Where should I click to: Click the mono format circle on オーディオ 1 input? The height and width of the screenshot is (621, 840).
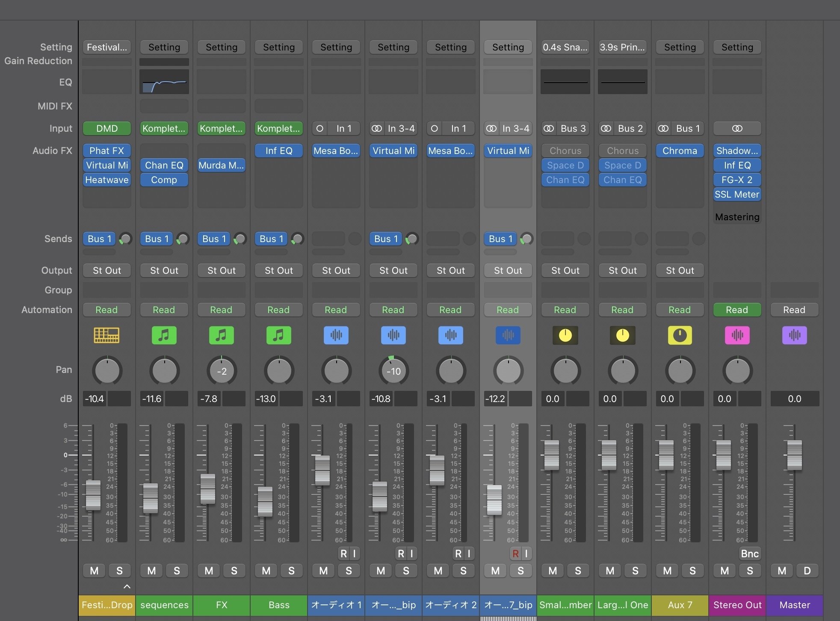(x=319, y=128)
